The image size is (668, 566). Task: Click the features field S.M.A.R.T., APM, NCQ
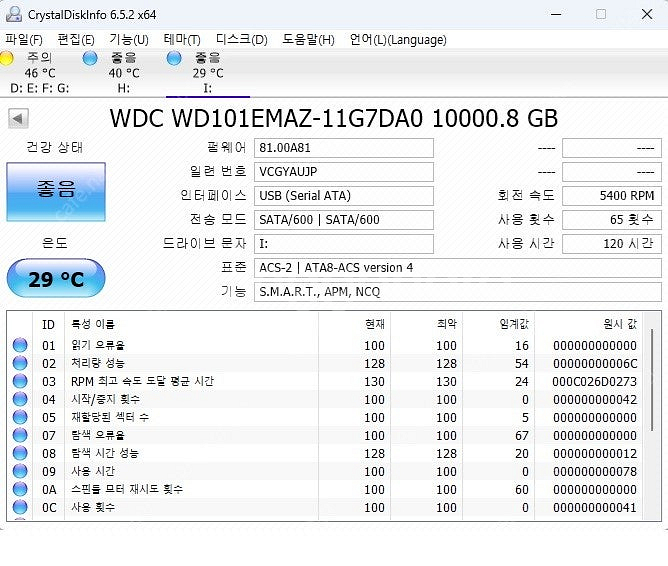458,292
